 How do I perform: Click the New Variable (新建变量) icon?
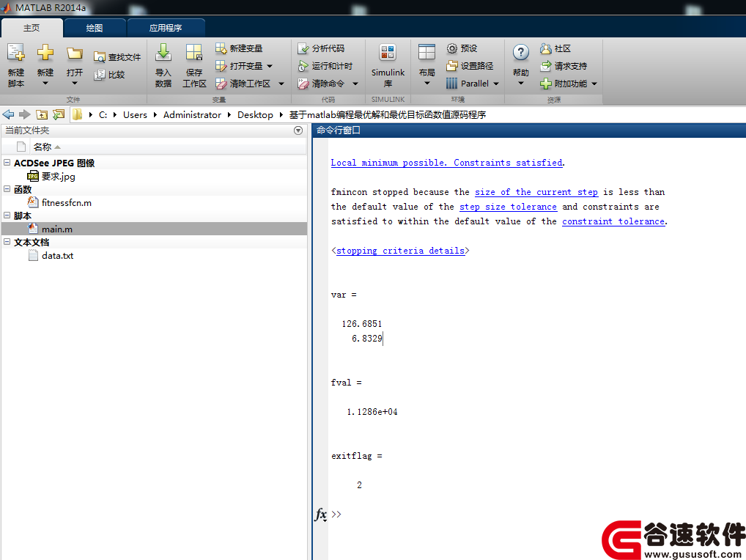221,48
